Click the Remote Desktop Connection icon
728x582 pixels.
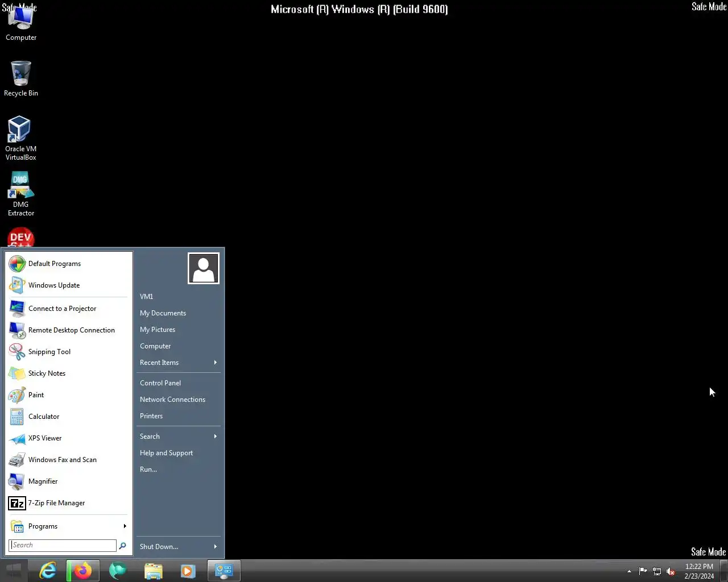[x=17, y=330]
